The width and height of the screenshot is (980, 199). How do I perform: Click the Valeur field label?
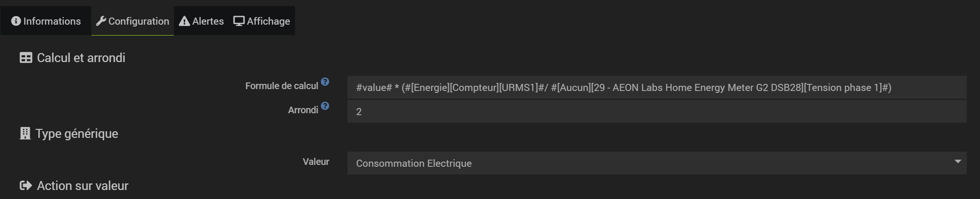pos(316,162)
